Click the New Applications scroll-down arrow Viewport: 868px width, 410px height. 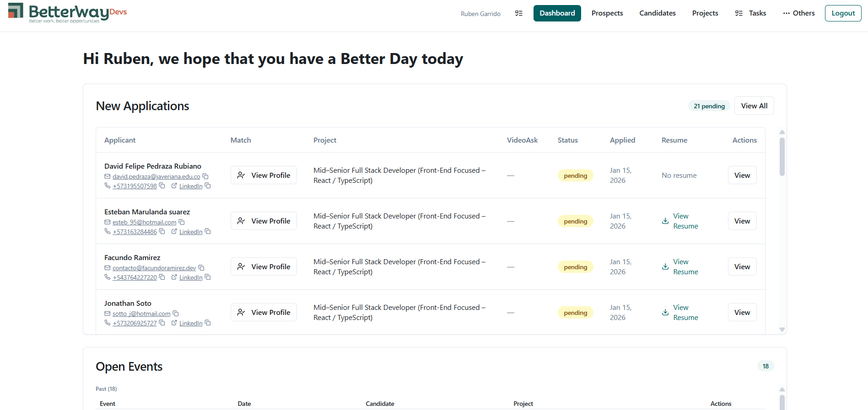tap(782, 330)
